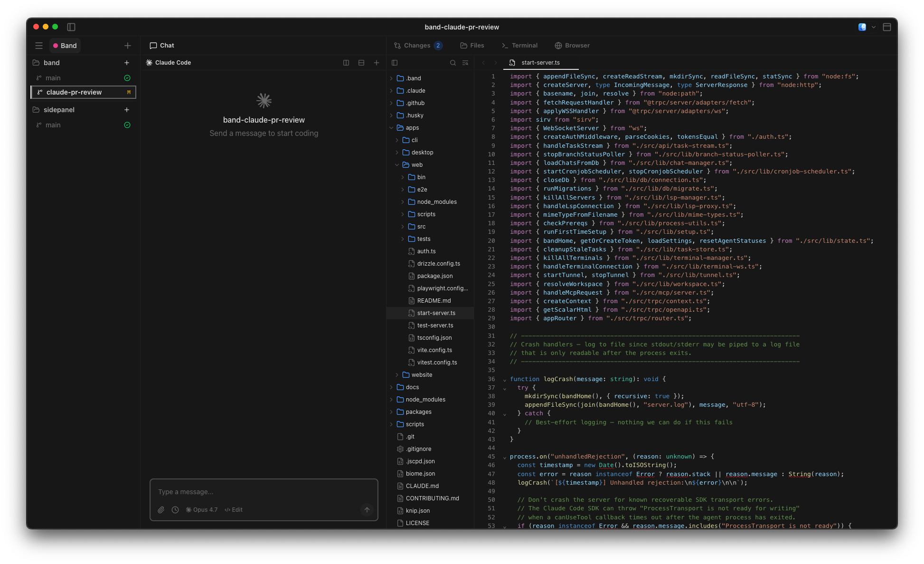This screenshot has height=564, width=924.
Task: Switch to the Browser tab
Action: 573,46
